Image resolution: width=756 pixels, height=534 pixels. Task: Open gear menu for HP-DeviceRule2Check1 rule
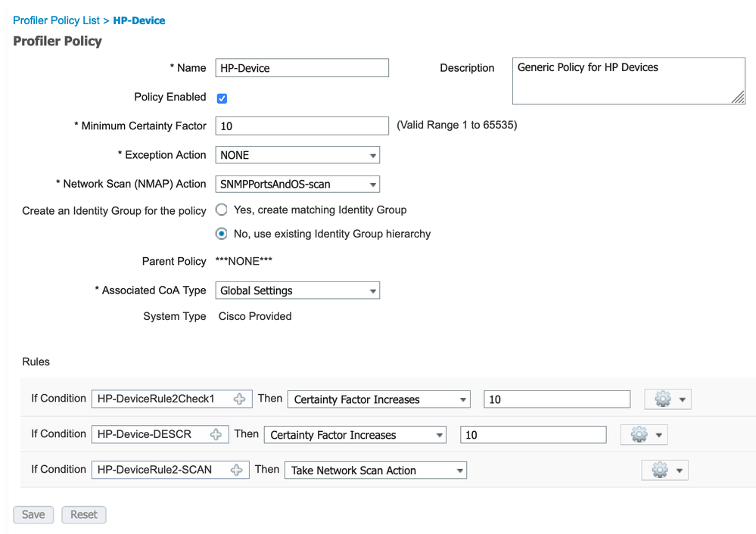[667, 399]
